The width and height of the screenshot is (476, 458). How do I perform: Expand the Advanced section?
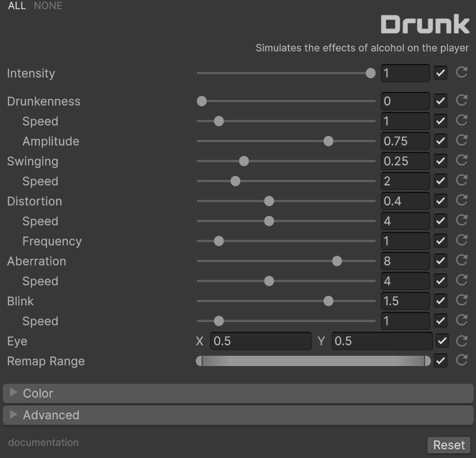point(50,415)
